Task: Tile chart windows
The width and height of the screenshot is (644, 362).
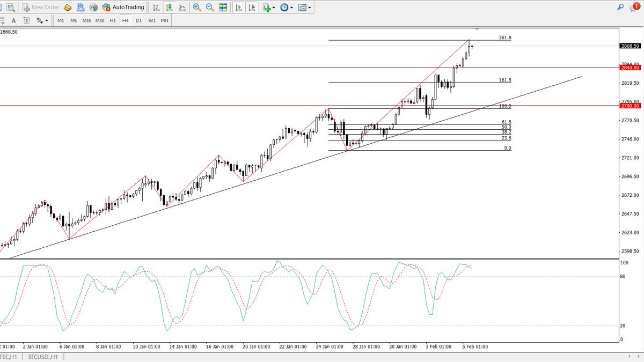Action: pyautogui.click(x=222, y=8)
